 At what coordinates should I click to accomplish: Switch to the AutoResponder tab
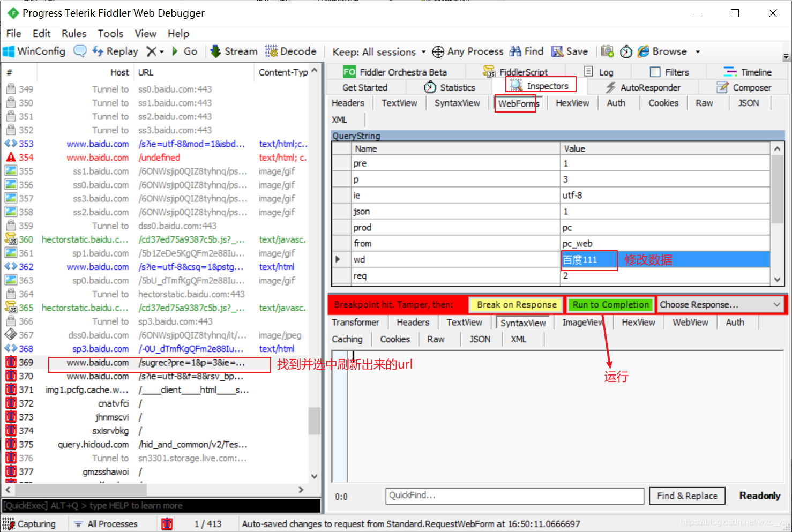click(642, 87)
